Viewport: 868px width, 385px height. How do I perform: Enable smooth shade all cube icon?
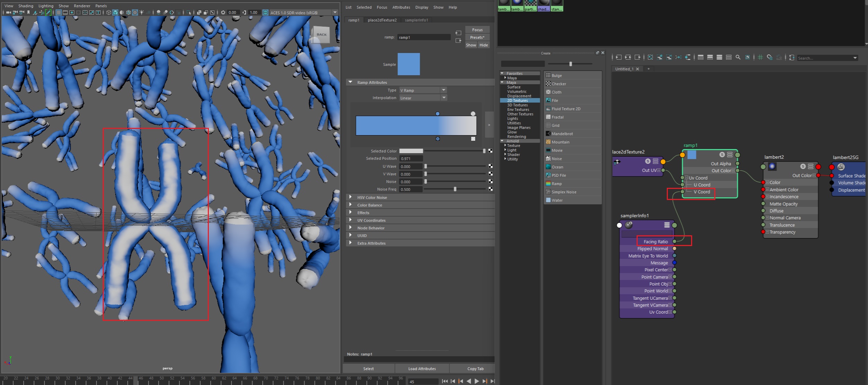pyautogui.click(x=115, y=12)
